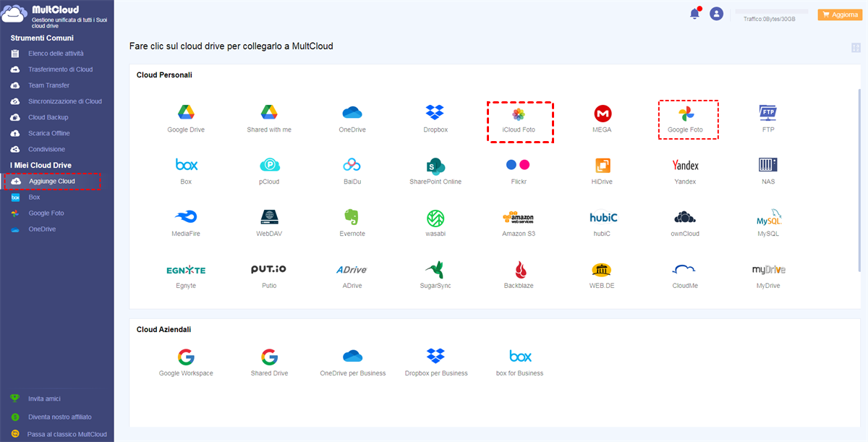Screen dimensions: 868x442
Task: Add a MediaFire cloud
Action: [186, 217]
